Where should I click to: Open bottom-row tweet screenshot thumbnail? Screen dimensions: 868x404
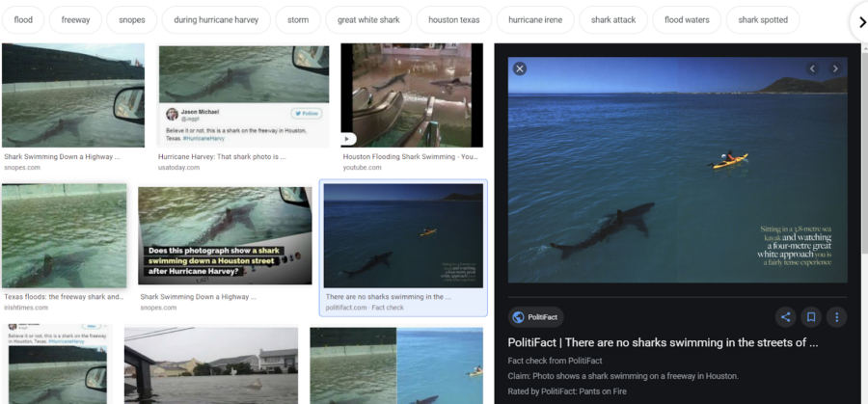58,364
